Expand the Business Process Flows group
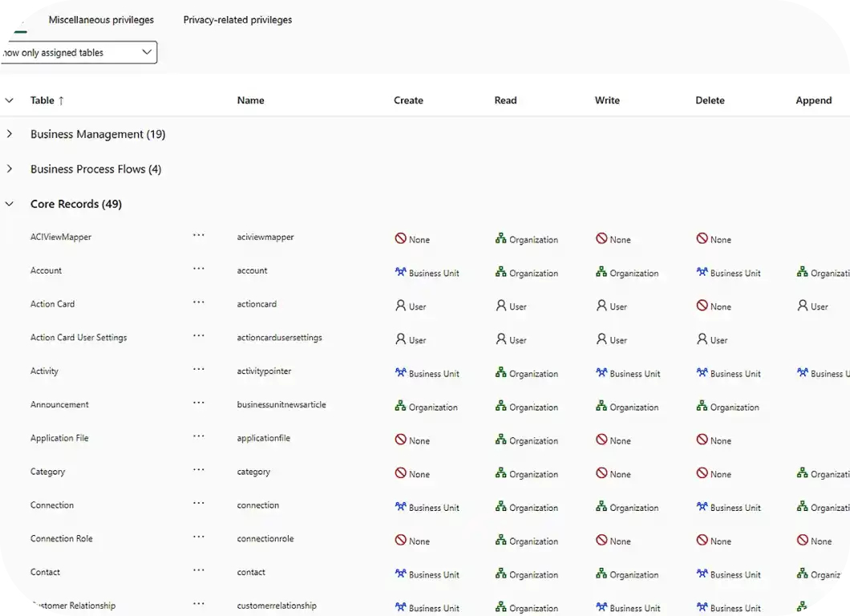 click(10, 169)
